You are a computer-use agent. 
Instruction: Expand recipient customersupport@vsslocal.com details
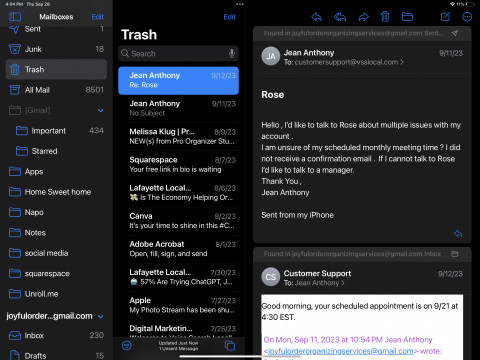[x=349, y=62]
